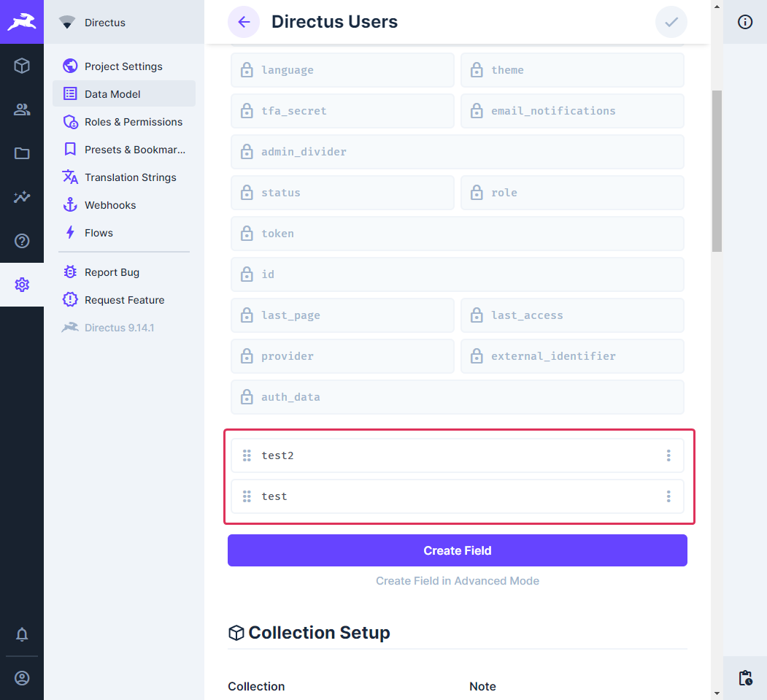
Task: Click the Directus project name header
Action: coord(104,23)
